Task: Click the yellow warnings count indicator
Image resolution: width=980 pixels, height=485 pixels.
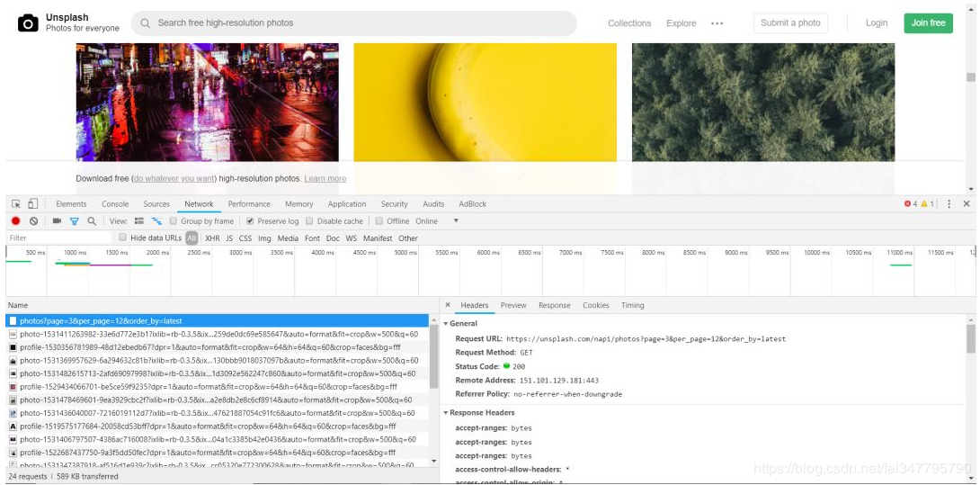Action: [x=928, y=204]
